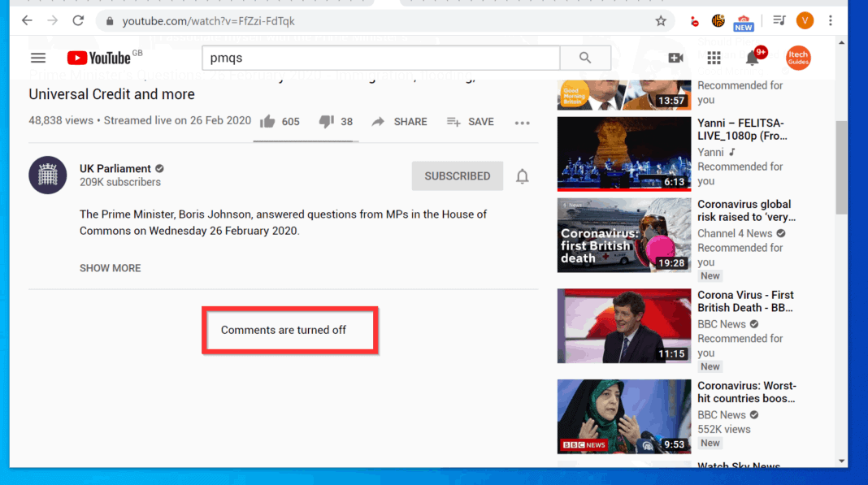Toggle the channel notification bell
Image resolution: width=868 pixels, height=485 pixels.
[522, 176]
